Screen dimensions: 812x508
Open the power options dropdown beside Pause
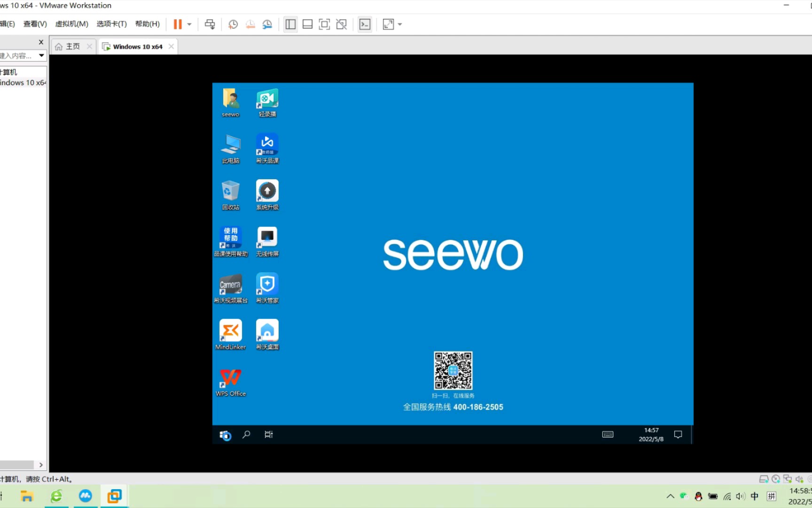(189, 24)
